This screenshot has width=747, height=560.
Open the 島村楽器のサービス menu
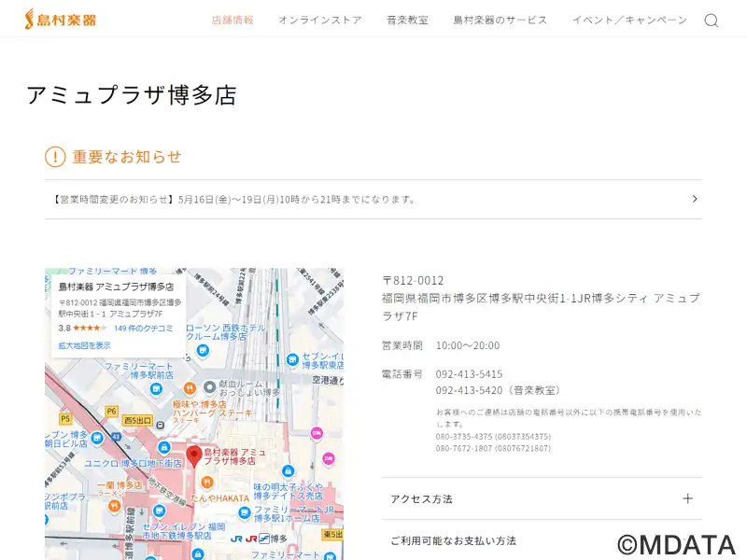point(500,20)
